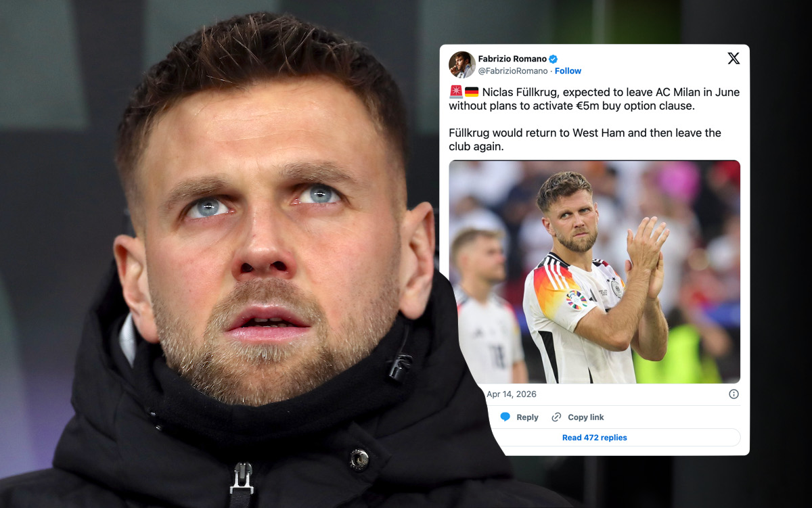Open the Apr 14, 2026 timestamp

pyautogui.click(x=512, y=394)
